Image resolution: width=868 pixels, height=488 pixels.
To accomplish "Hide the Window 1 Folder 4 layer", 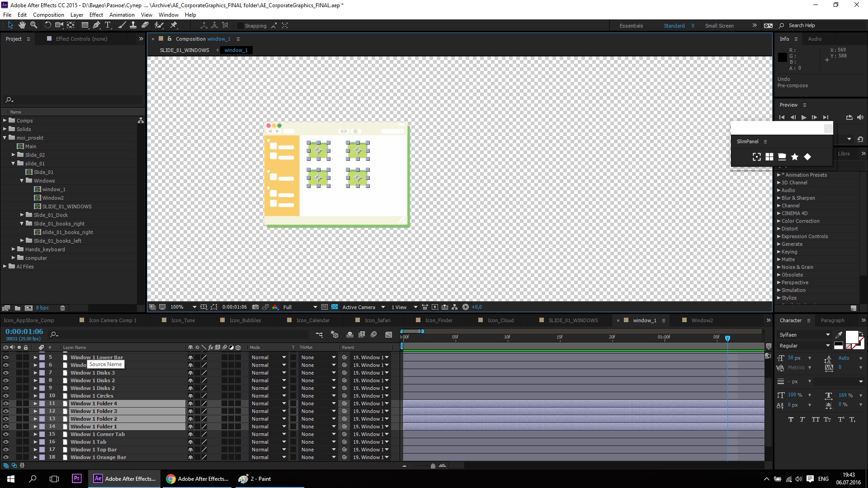I will (6, 404).
